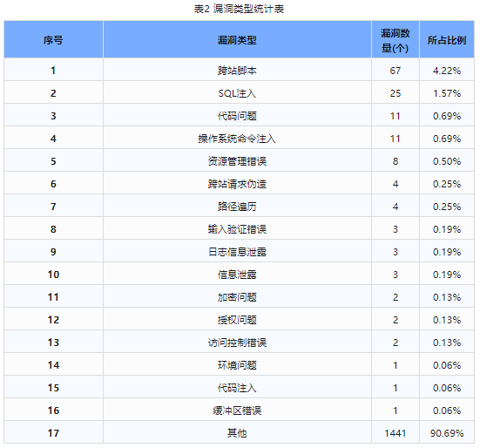Select the 代码问题 cell
This screenshot has width=480, height=448.
tap(237, 116)
